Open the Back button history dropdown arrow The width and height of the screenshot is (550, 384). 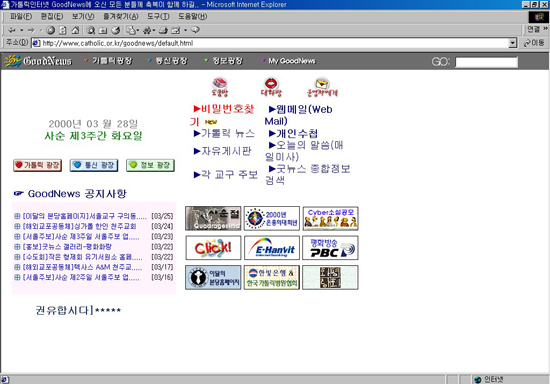tap(21, 30)
